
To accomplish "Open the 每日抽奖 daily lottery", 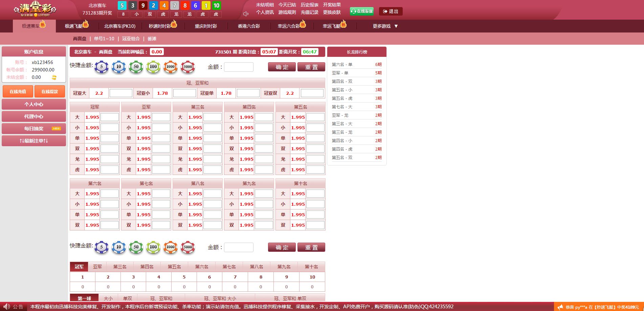I will click(x=34, y=129).
